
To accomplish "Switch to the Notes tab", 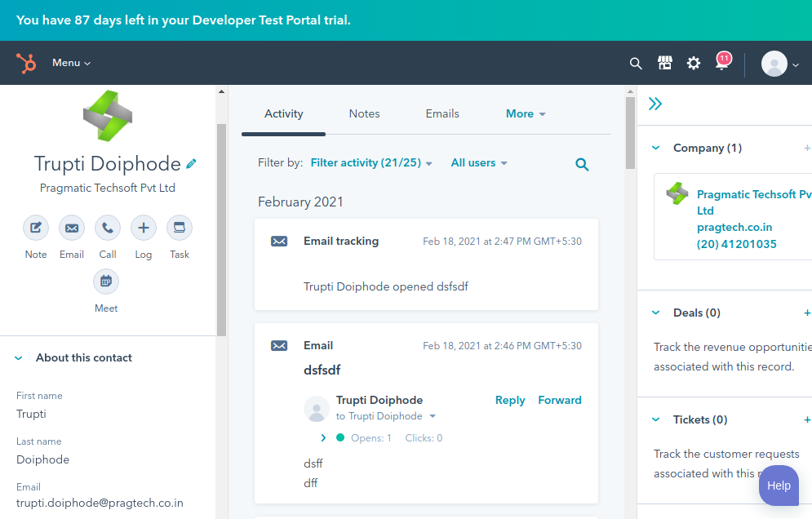I will coord(364,114).
